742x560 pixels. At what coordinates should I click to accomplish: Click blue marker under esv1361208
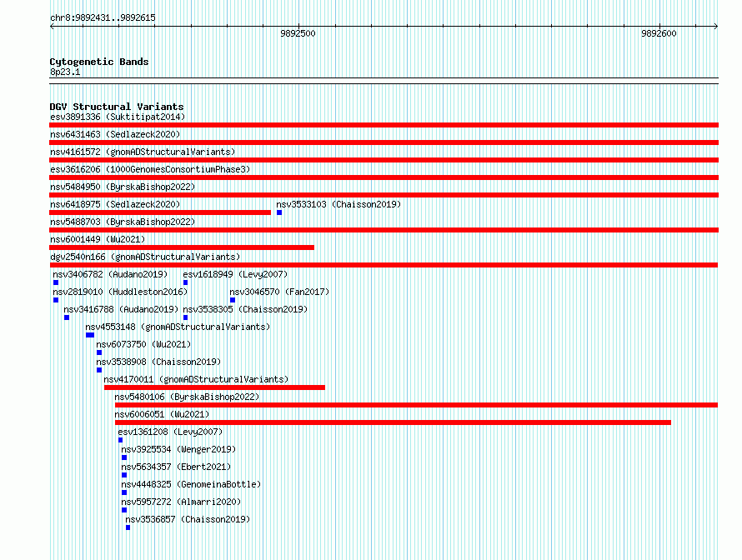coord(121,440)
